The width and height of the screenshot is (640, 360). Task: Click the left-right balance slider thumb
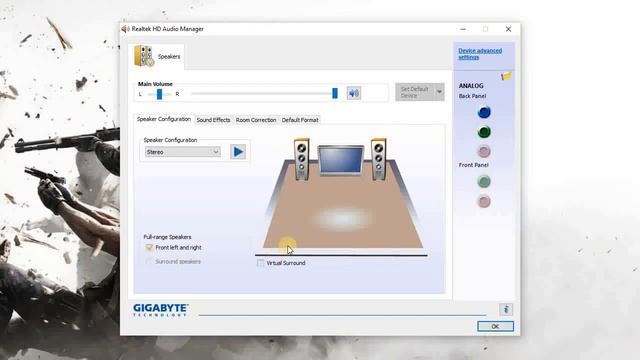tap(160, 94)
